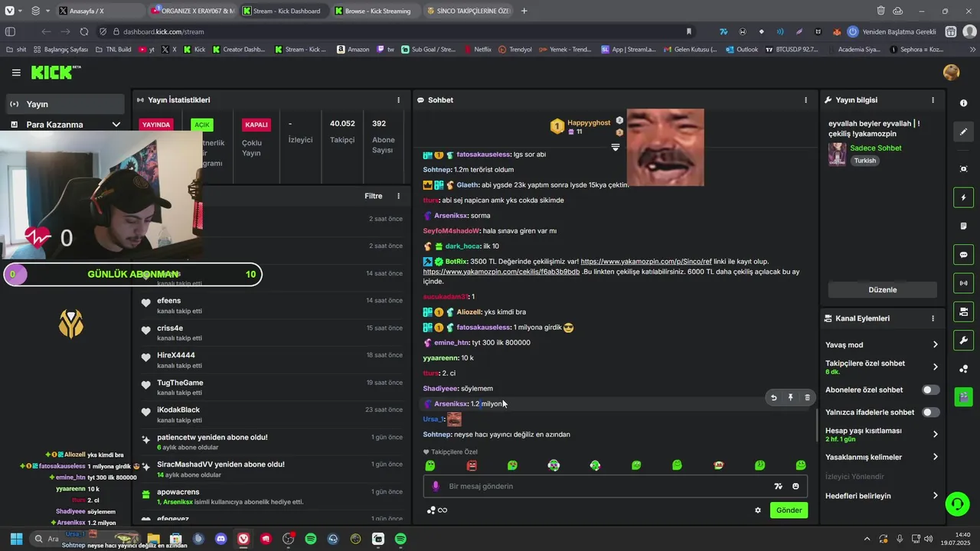
Task: Open the Yayın bilgisi panel three-dot menu
Action: click(x=933, y=100)
